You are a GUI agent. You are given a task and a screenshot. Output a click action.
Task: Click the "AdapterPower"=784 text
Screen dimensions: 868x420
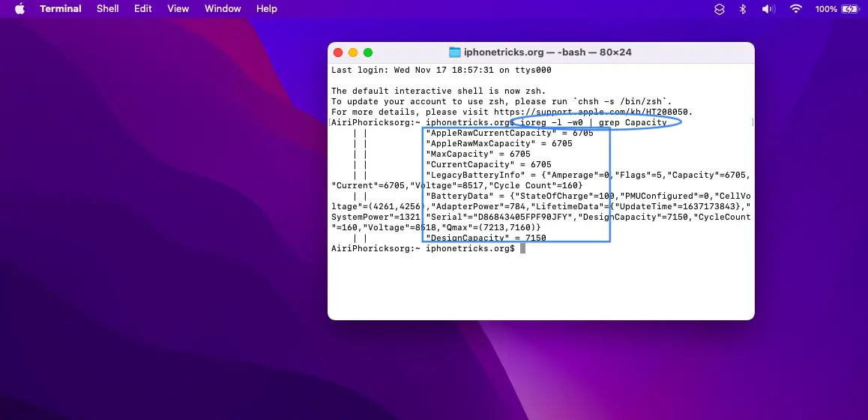point(477,207)
